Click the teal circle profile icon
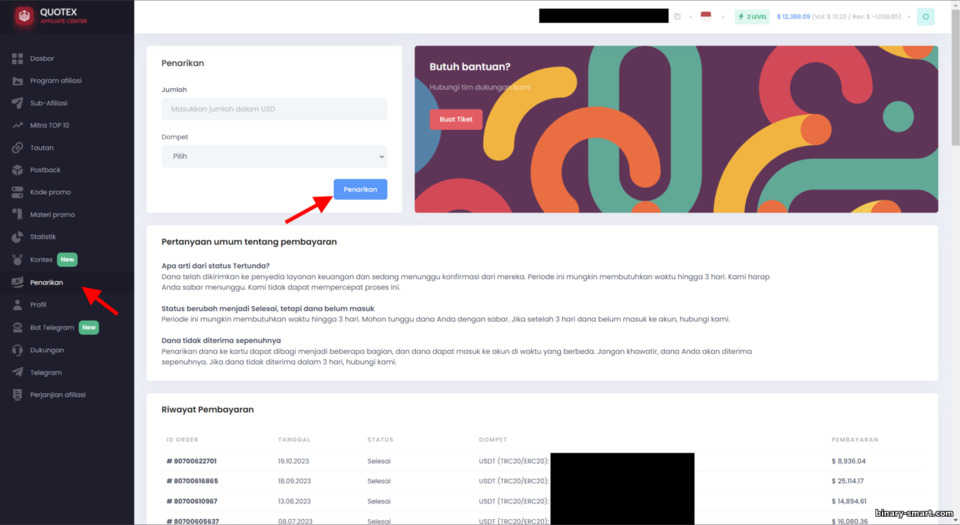The height and width of the screenshot is (525, 960). click(x=926, y=17)
